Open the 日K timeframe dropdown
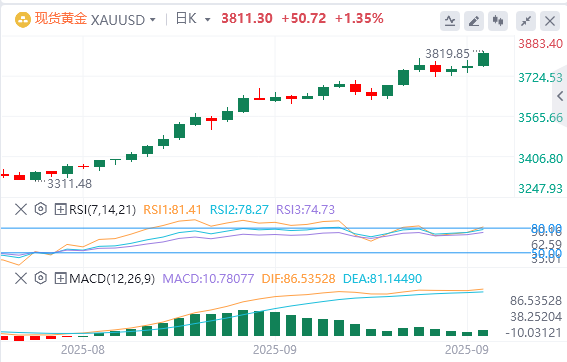Image resolution: width=567 pixels, height=362 pixels. (x=208, y=20)
